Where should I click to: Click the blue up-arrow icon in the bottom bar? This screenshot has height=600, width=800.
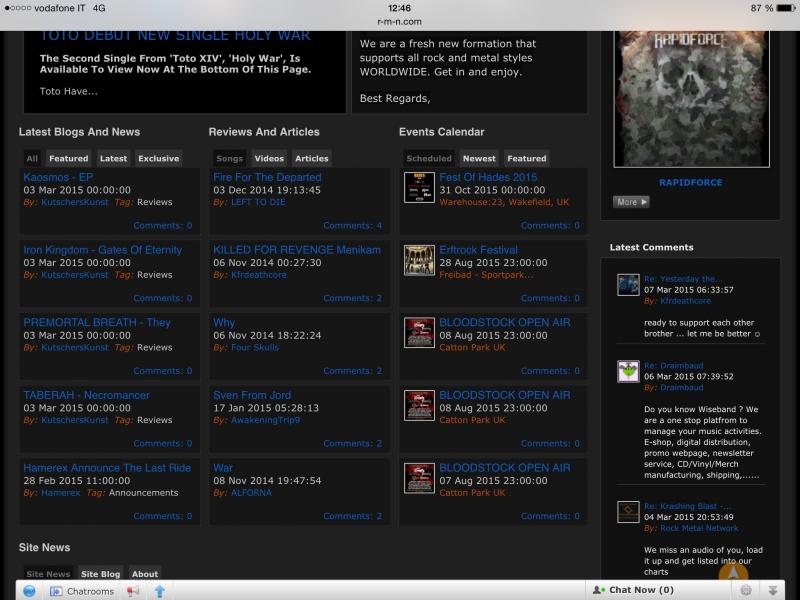159,591
